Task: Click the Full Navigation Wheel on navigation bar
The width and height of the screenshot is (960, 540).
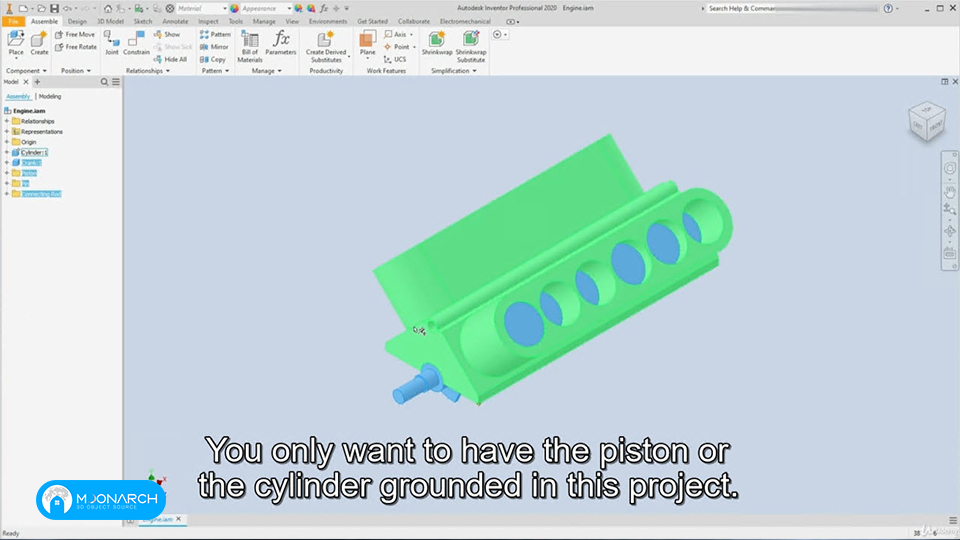Action: click(950, 168)
